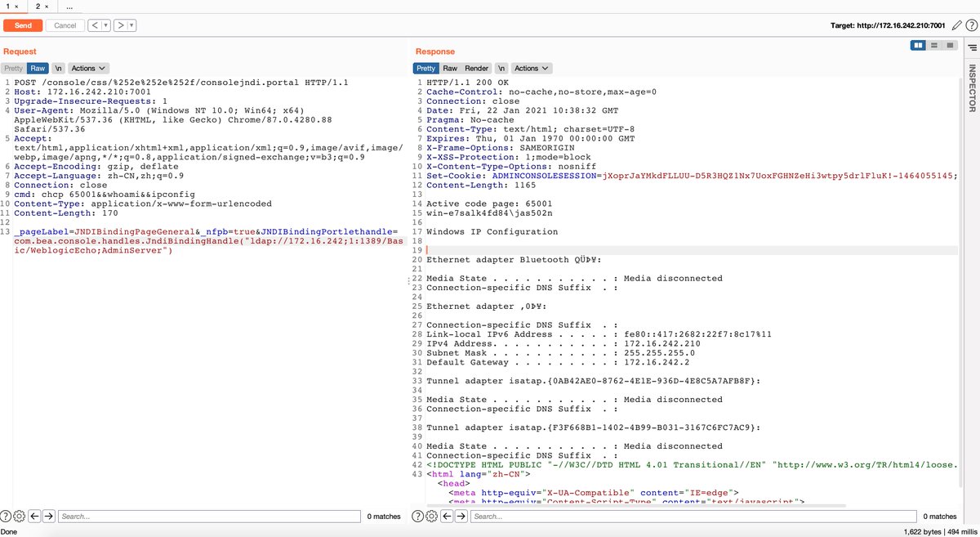Jump to previous match in Response search
The height and width of the screenshot is (537, 980).
[447, 516]
